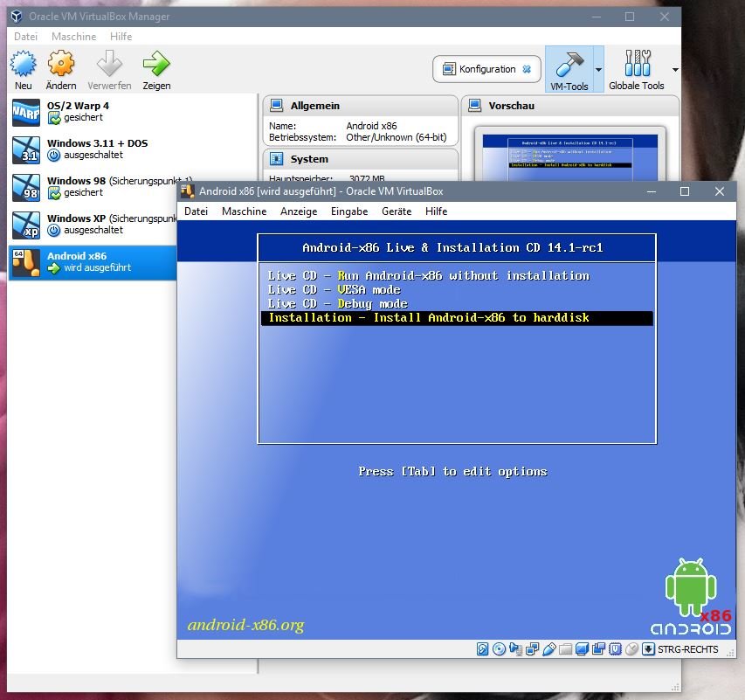Click the Verwerfen arrow icon in the Manager toolbar
The height and width of the screenshot is (700, 745).
(109, 64)
